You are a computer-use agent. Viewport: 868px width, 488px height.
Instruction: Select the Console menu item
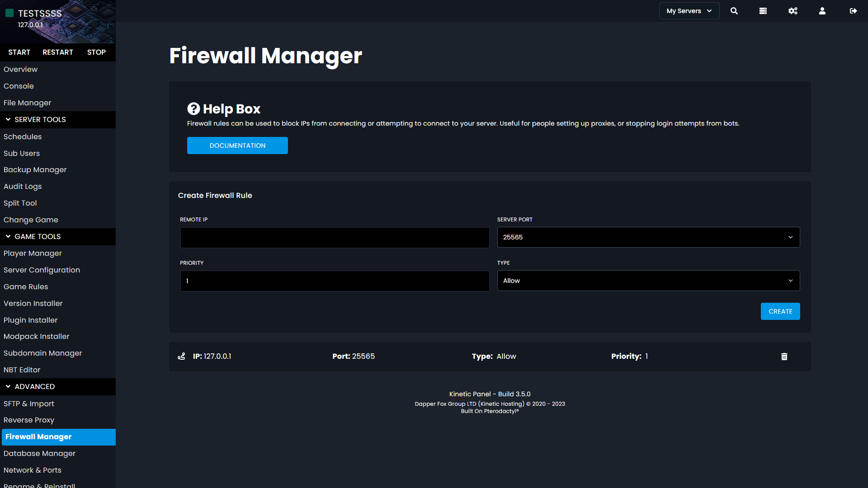19,86
